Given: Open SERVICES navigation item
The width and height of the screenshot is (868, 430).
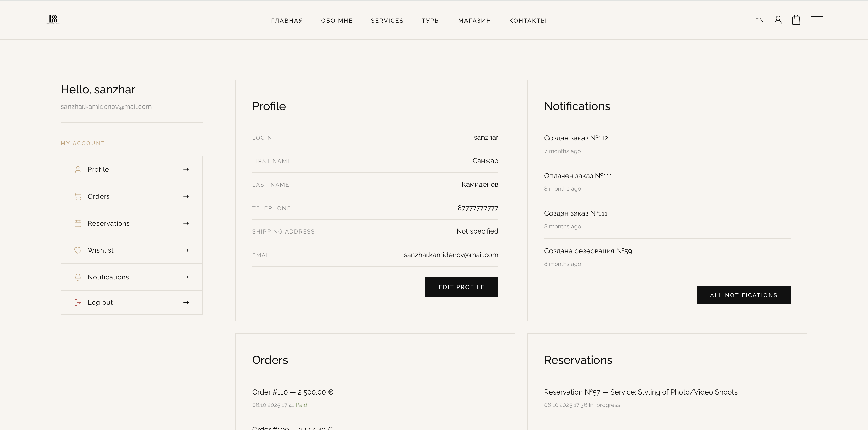Looking at the screenshot, I should click(387, 21).
